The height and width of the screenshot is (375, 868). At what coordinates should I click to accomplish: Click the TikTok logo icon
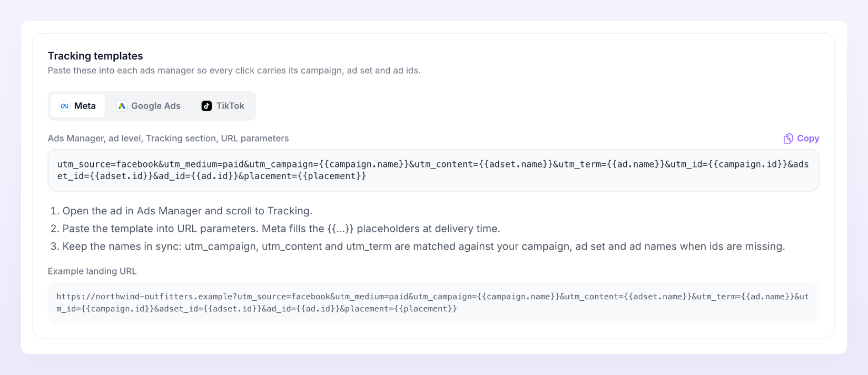tap(206, 106)
